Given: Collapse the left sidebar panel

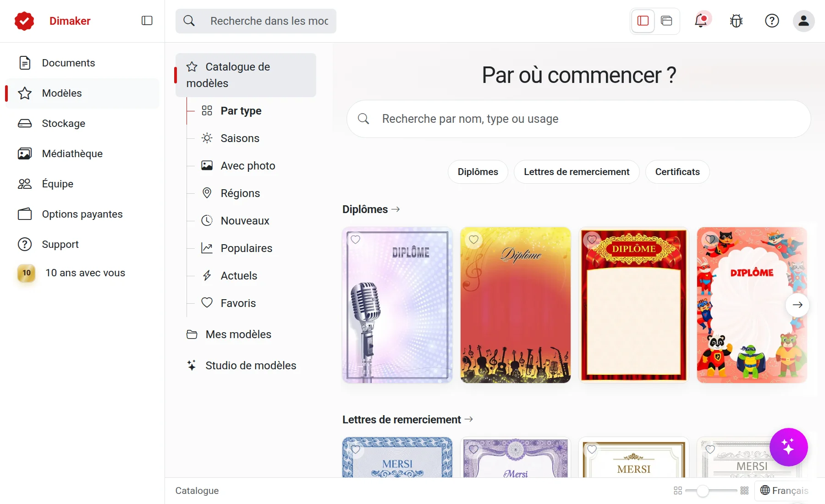Looking at the screenshot, I should (x=147, y=21).
